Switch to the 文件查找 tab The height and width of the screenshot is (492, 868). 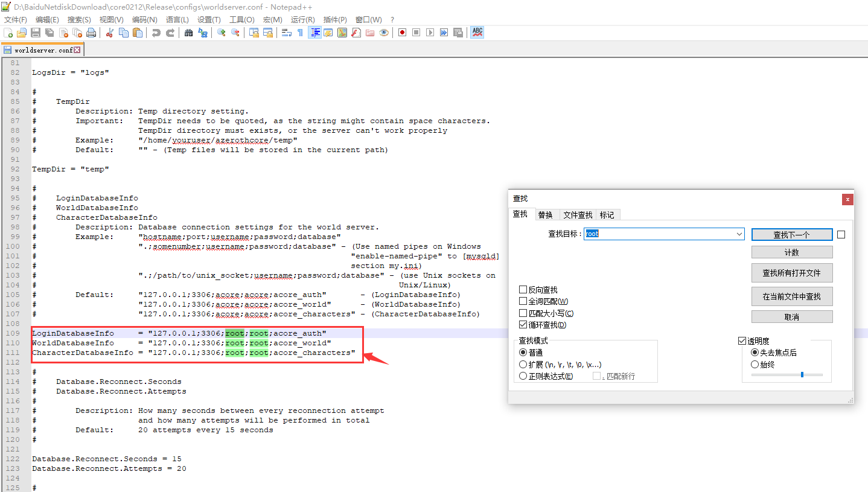578,215
